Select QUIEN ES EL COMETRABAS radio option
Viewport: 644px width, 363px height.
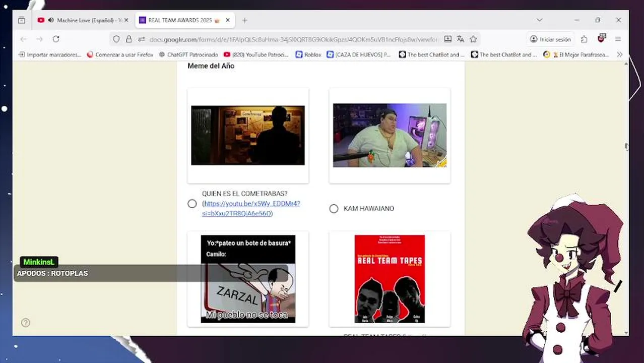coord(192,204)
